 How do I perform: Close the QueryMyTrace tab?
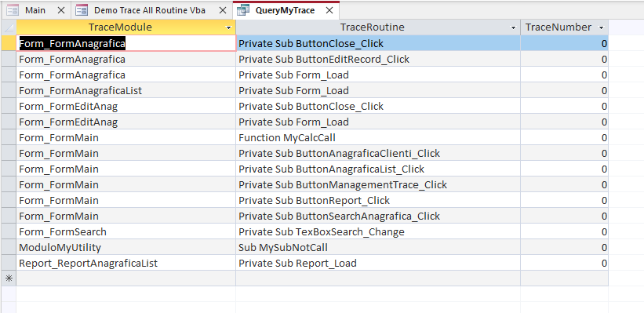point(329,10)
